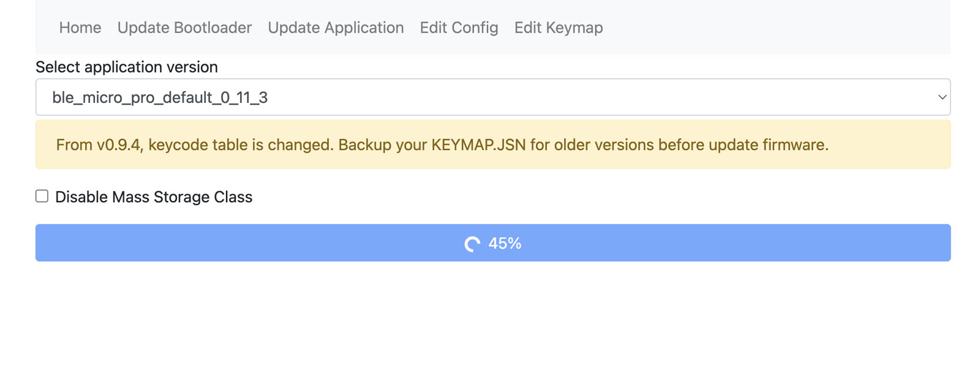Open the application version dropdown

(492, 97)
